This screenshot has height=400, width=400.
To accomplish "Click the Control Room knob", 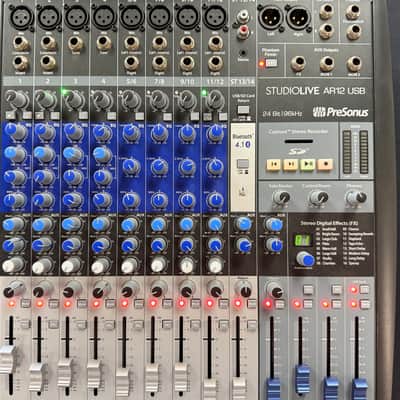I will 319,198.
